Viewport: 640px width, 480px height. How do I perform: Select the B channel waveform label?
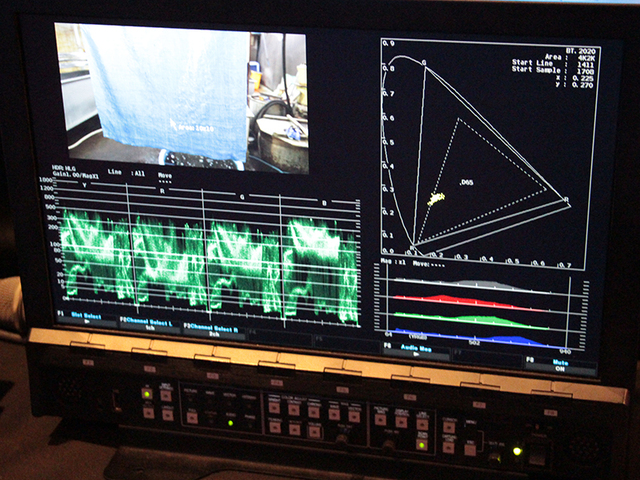tap(325, 203)
